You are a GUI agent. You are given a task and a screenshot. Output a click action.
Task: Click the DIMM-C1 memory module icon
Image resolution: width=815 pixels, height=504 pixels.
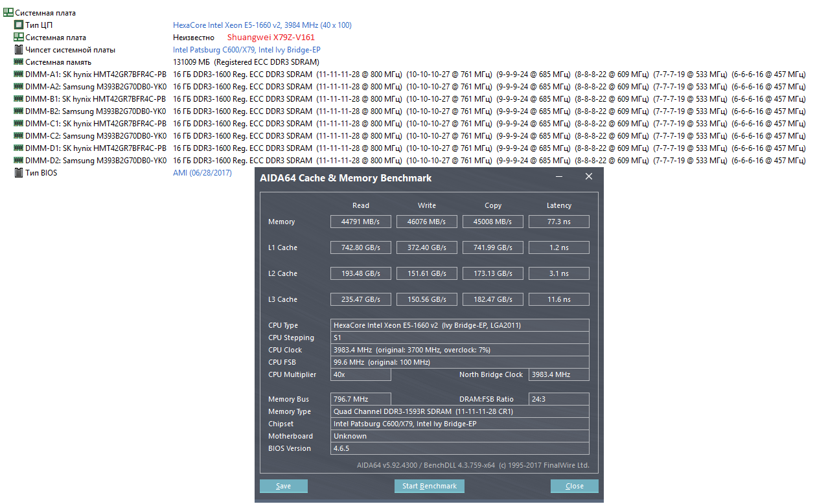pyautogui.click(x=19, y=124)
